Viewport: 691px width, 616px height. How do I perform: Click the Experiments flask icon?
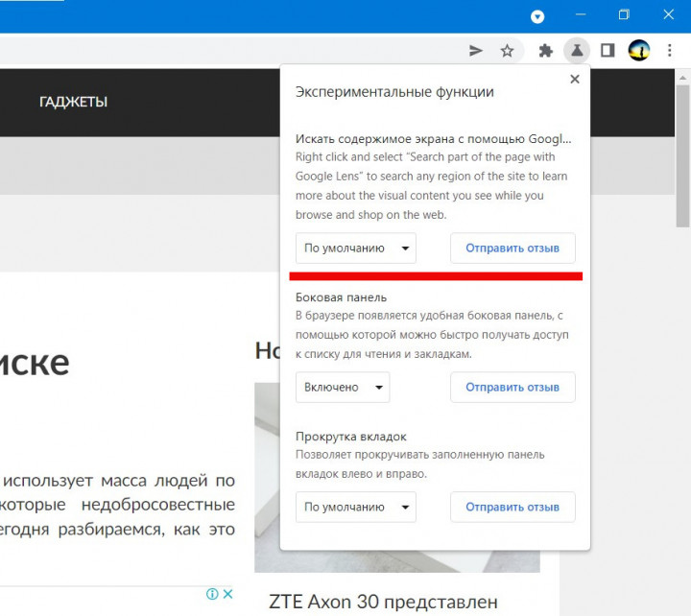(577, 51)
